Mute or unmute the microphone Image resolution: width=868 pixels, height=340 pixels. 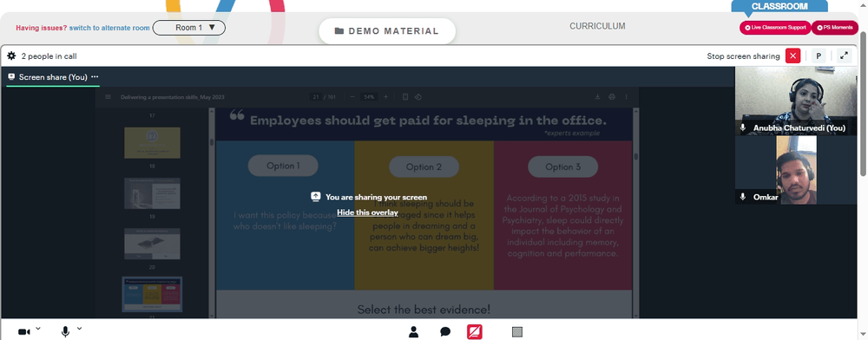65,331
